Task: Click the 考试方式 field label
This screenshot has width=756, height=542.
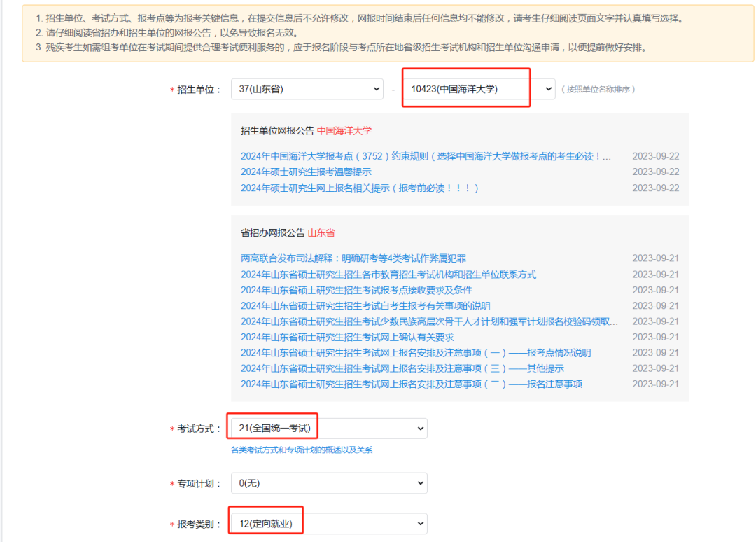Action: coord(199,429)
